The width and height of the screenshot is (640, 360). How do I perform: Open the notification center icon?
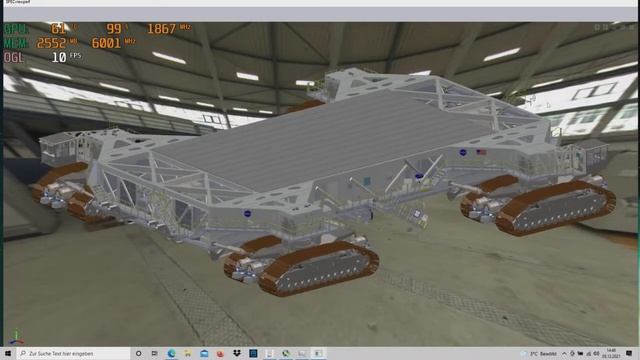pos(629,353)
